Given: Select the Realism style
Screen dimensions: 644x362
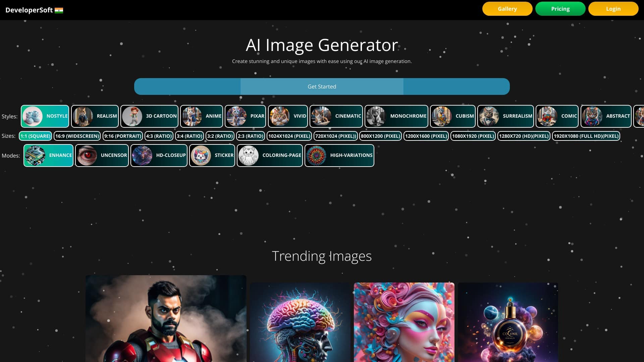Looking at the screenshot, I should click(95, 116).
